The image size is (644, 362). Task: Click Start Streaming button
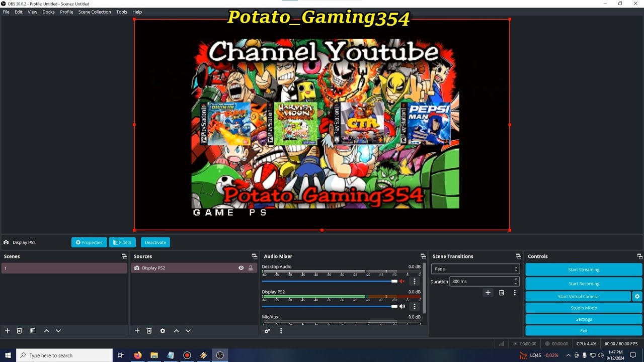tap(584, 269)
